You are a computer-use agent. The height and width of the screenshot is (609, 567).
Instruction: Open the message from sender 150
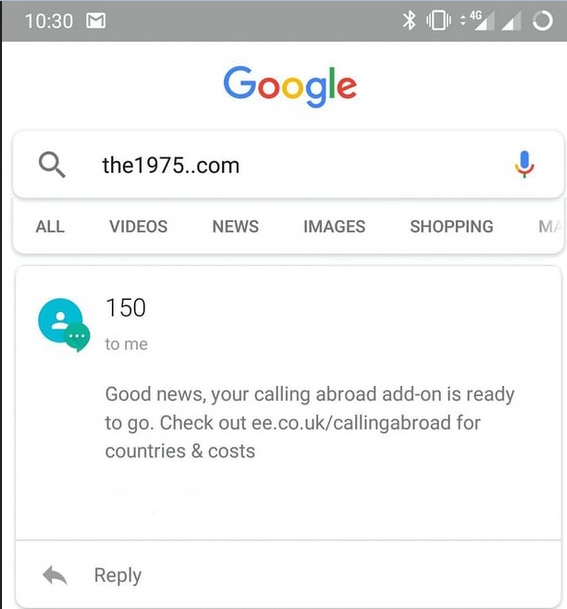288,402
